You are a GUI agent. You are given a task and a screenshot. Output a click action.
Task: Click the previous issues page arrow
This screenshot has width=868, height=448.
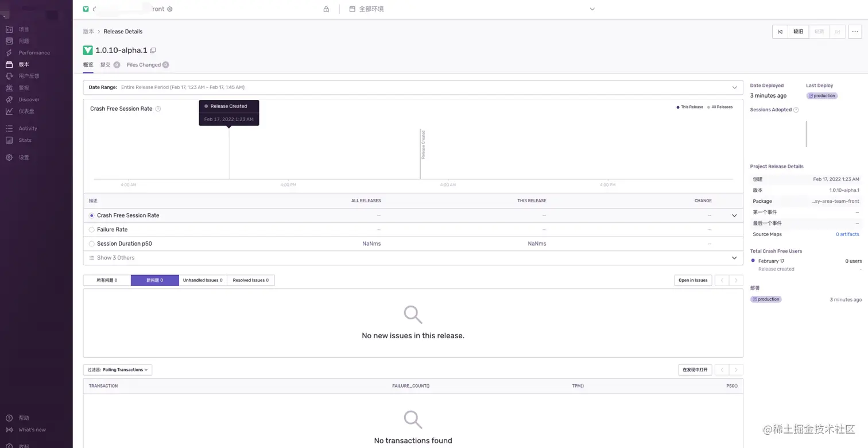(x=722, y=280)
